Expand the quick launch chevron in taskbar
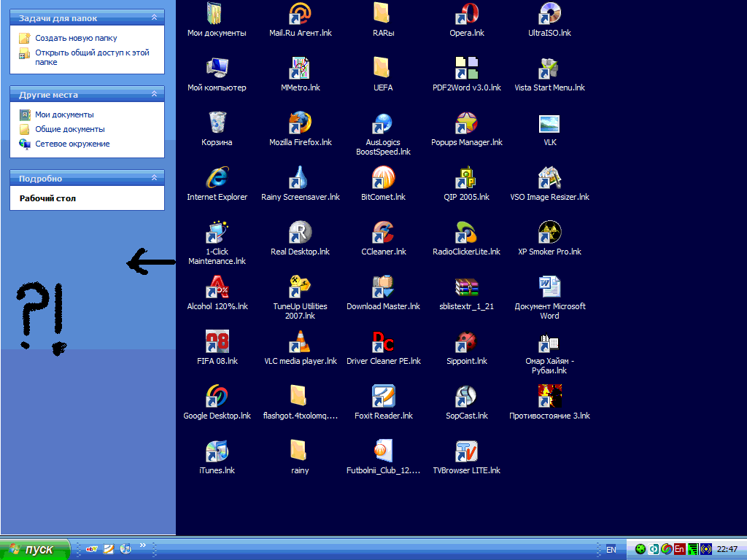The height and width of the screenshot is (560, 747). [x=143, y=545]
